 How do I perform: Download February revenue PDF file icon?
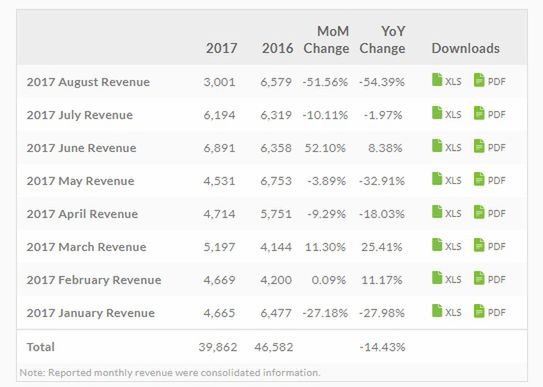[x=479, y=278]
